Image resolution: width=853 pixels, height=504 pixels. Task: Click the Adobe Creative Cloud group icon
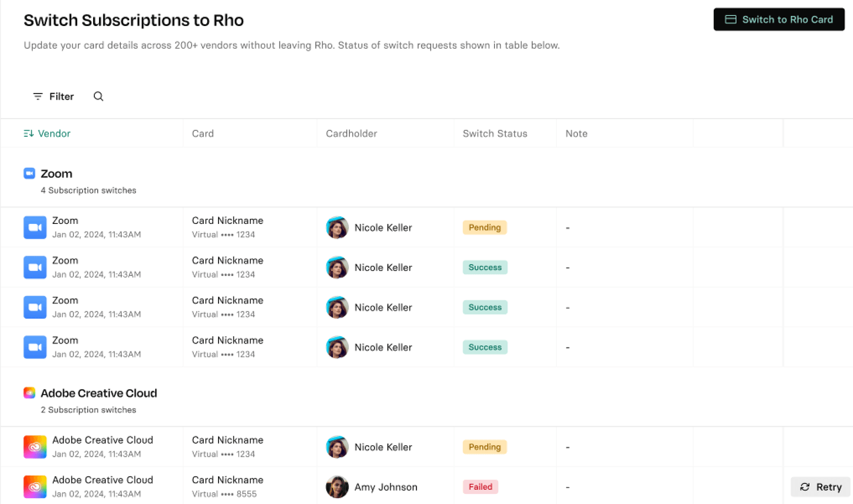(29, 393)
